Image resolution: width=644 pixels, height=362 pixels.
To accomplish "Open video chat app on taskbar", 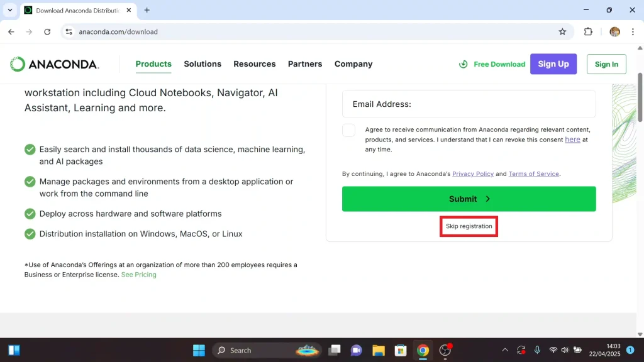I will pyautogui.click(x=356, y=350).
